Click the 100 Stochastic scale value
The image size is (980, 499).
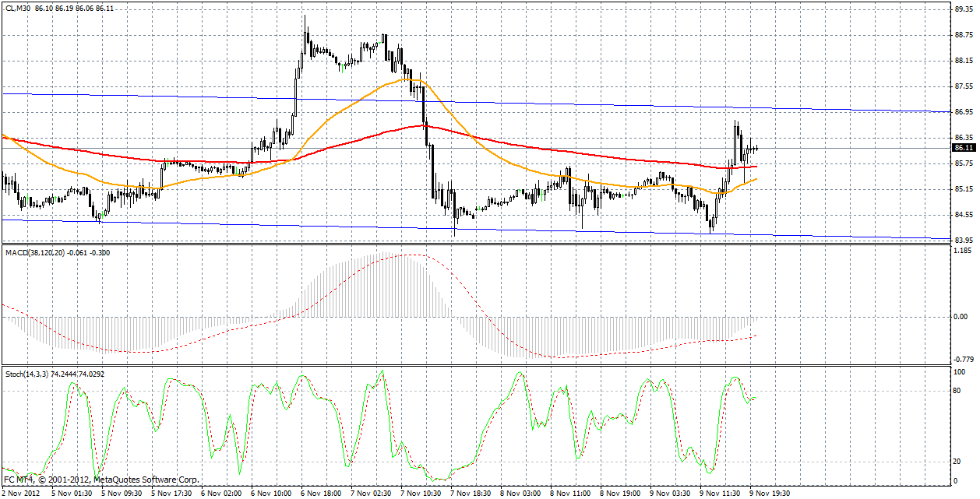pos(961,373)
